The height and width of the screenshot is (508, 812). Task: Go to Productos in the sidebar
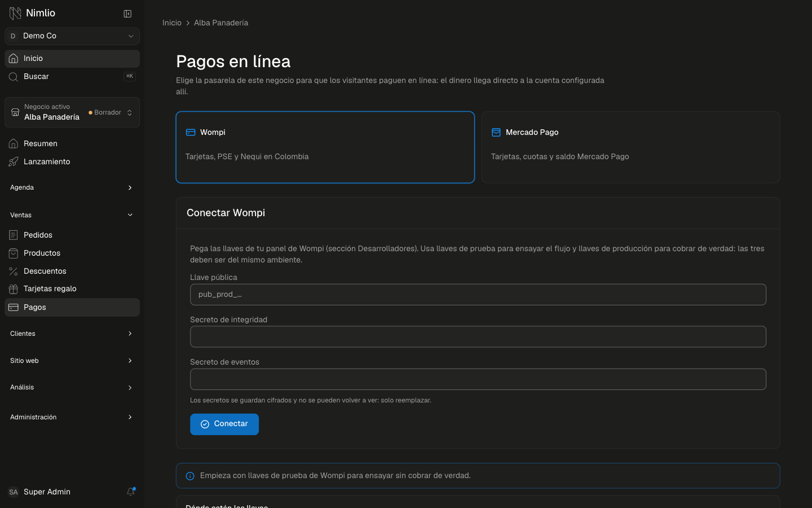[x=72, y=253]
